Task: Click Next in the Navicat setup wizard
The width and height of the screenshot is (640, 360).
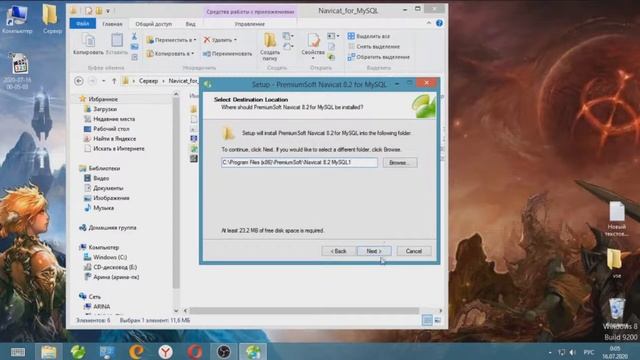Action: click(374, 251)
